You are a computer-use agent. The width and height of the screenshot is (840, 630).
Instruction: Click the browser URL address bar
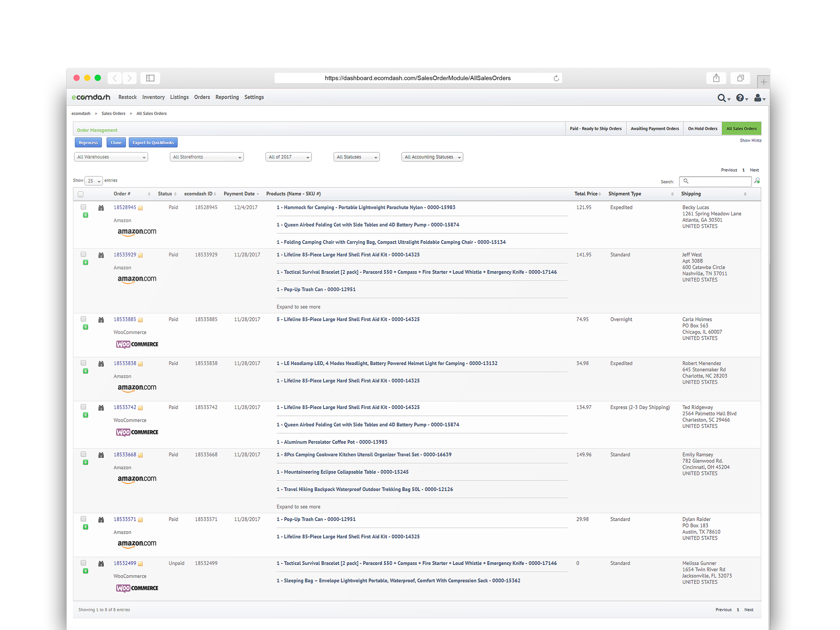click(418, 78)
